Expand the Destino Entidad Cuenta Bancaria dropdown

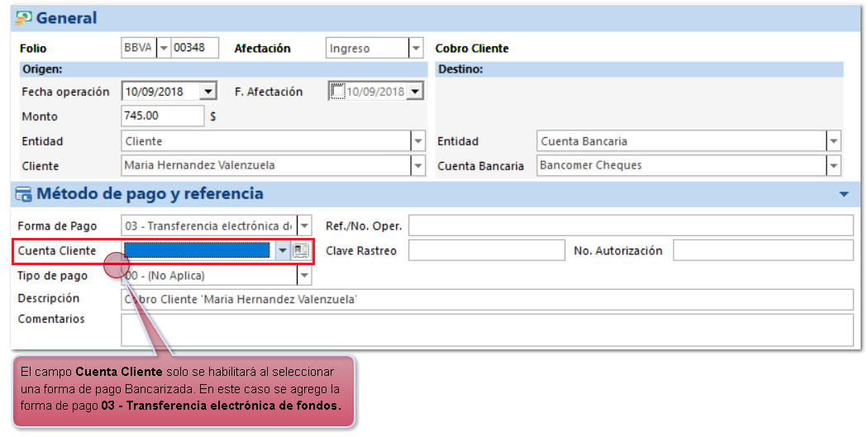pyautogui.click(x=833, y=141)
